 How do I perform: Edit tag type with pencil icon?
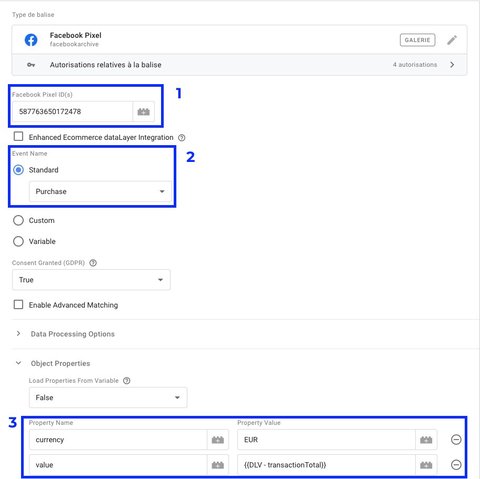point(452,40)
